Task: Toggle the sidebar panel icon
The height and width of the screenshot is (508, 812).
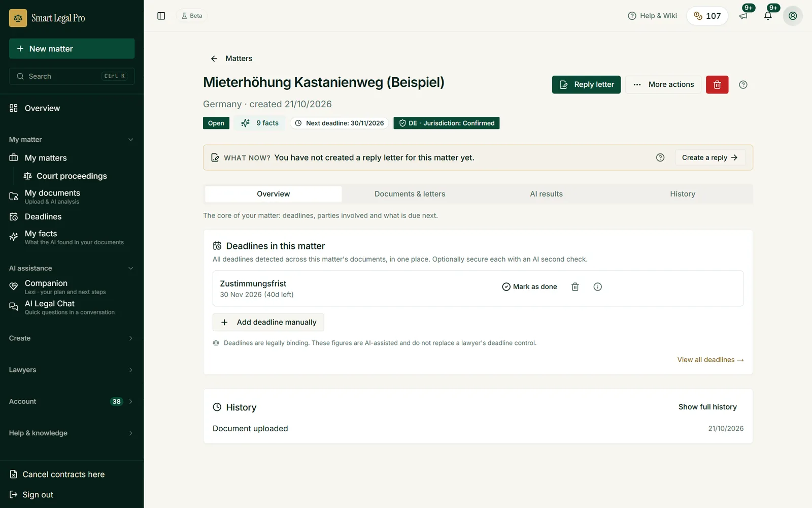Action: (x=161, y=16)
